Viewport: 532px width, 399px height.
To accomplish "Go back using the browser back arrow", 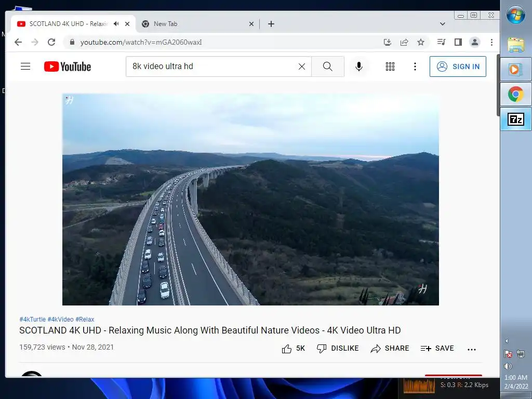I will (x=18, y=42).
